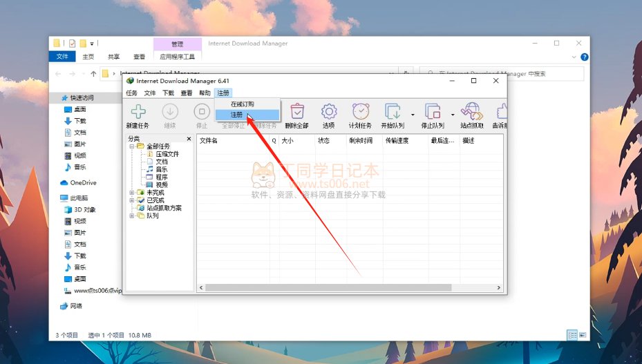Open the 下载 menu in IDM
This screenshot has height=364, width=642.
pos(169,93)
